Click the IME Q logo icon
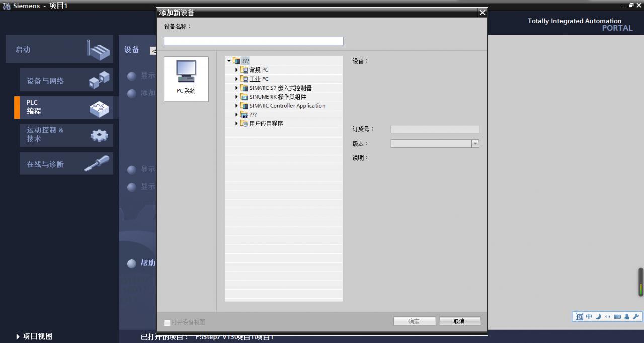 tap(580, 317)
